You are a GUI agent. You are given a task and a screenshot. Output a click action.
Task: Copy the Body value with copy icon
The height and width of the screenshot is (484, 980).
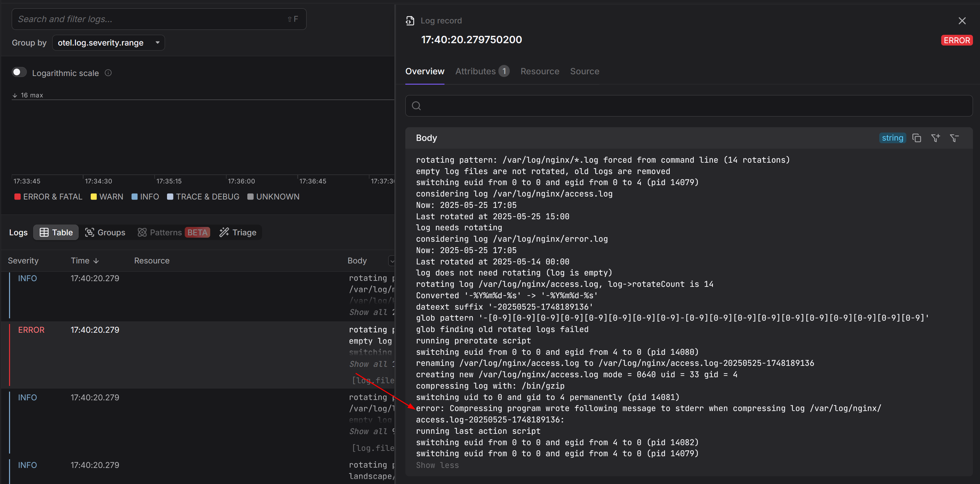click(916, 138)
